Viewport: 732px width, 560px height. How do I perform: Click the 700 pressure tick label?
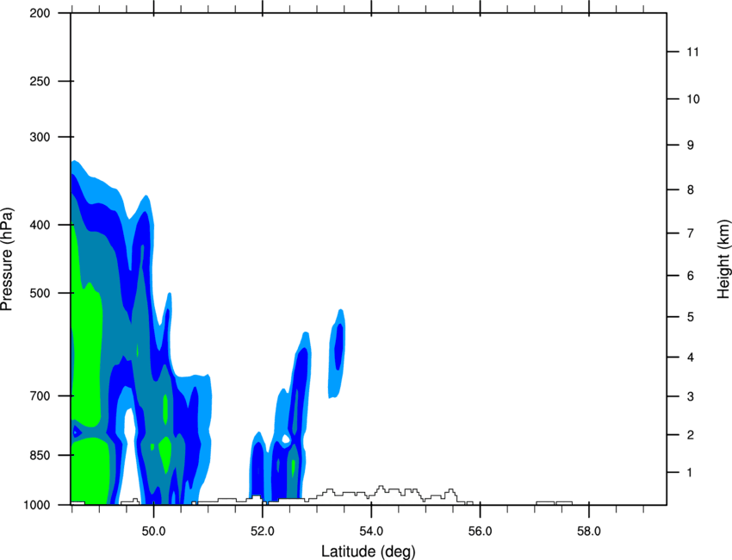click(40, 395)
